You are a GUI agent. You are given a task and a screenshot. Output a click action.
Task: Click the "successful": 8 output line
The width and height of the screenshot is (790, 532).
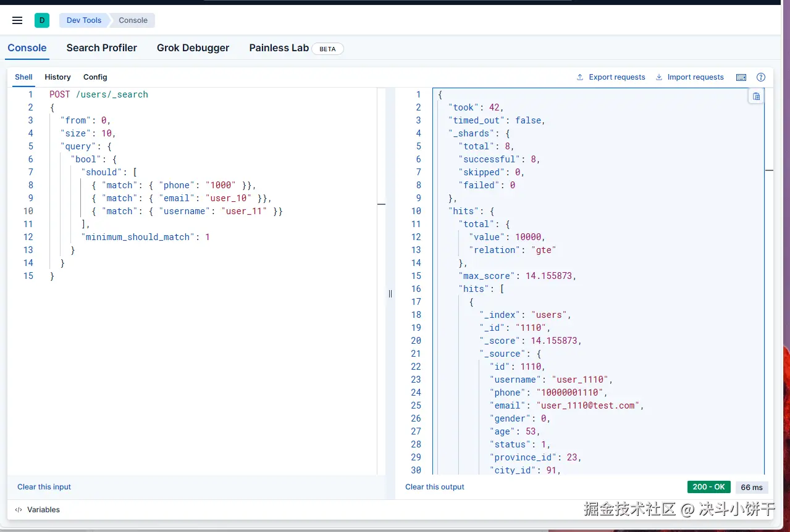click(500, 159)
